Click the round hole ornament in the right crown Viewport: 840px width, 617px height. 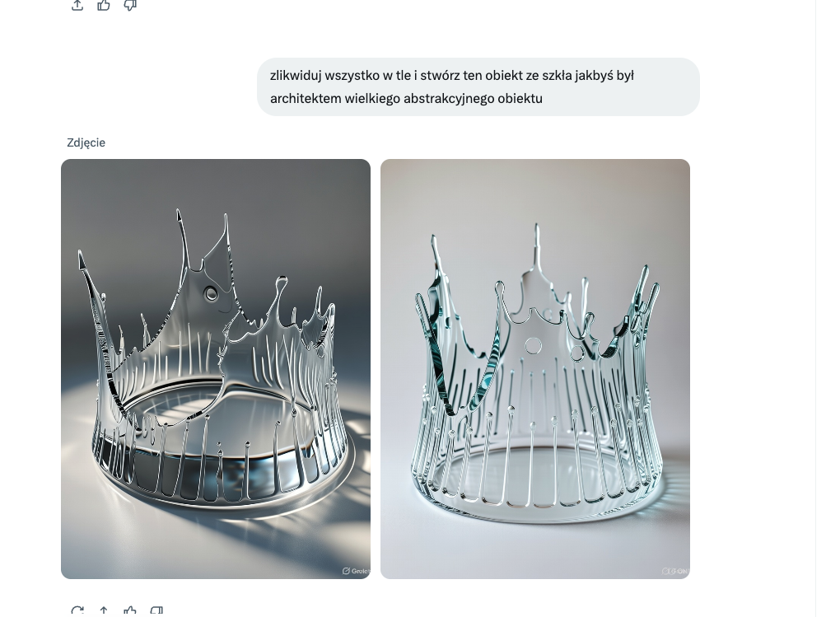click(x=533, y=346)
